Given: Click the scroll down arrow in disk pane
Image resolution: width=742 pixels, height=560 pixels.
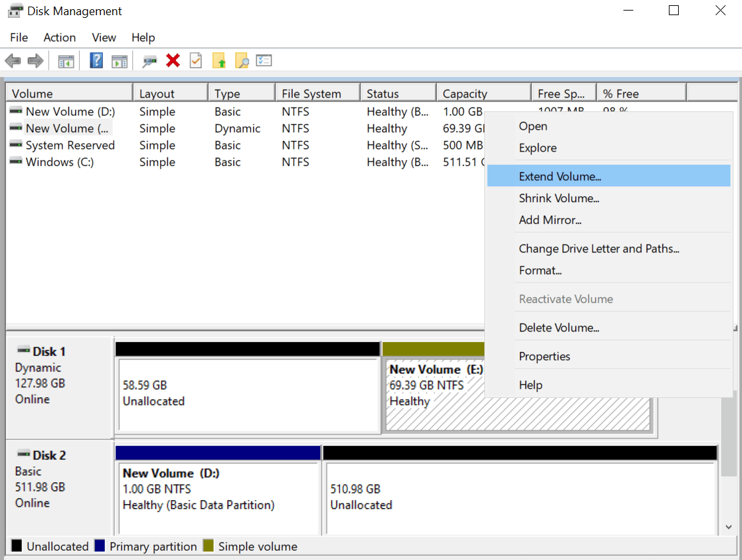Looking at the screenshot, I should [x=728, y=527].
